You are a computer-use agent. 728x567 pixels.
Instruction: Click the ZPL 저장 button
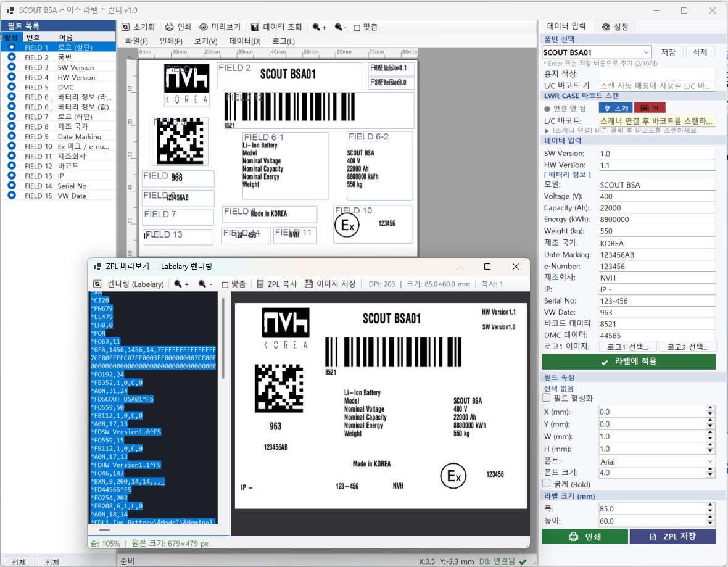click(x=672, y=536)
